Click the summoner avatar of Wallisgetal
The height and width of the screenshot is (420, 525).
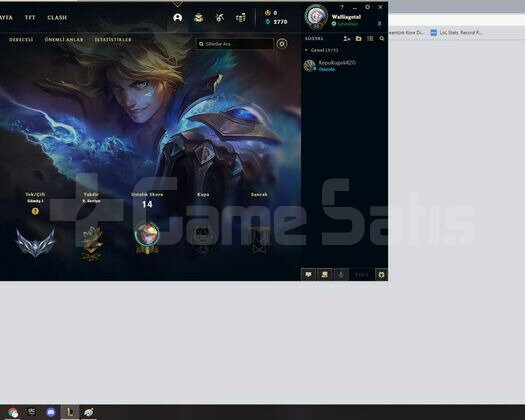click(x=316, y=16)
